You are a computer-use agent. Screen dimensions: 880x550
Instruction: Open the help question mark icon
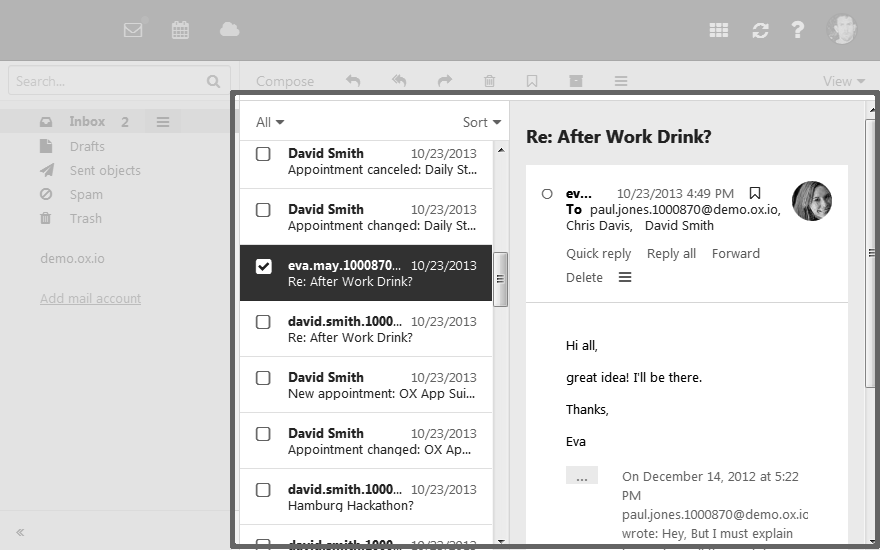pyautogui.click(x=798, y=30)
